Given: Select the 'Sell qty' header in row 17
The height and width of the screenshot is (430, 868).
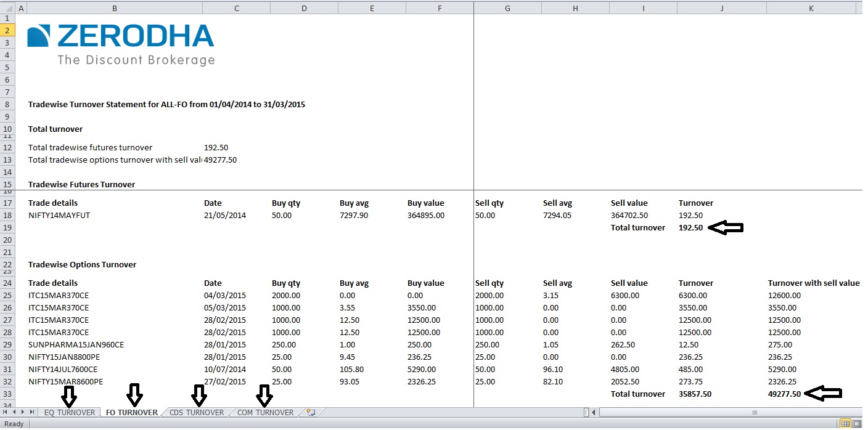Looking at the screenshot, I should tap(489, 203).
